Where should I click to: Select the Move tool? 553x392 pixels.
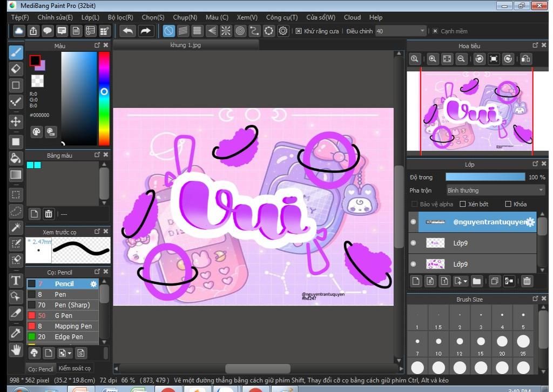(x=16, y=121)
